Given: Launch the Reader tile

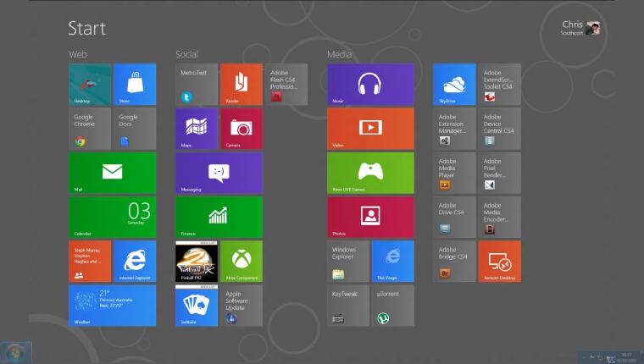Looking at the screenshot, I should [241, 84].
